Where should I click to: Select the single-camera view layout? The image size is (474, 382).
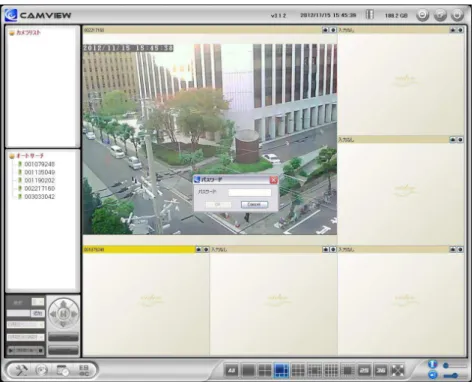(248, 370)
